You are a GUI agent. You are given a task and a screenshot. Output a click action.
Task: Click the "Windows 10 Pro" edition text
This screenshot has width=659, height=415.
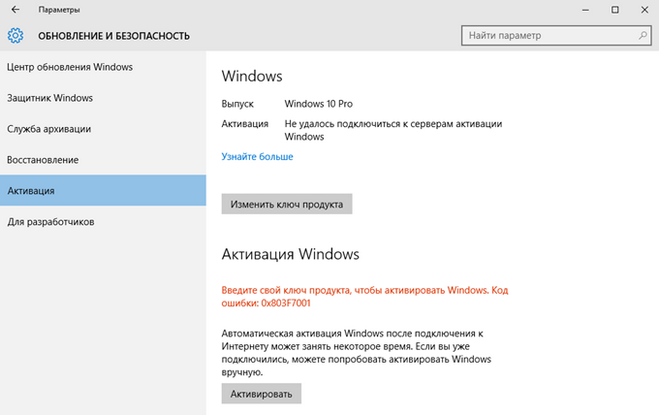tap(319, 104)
